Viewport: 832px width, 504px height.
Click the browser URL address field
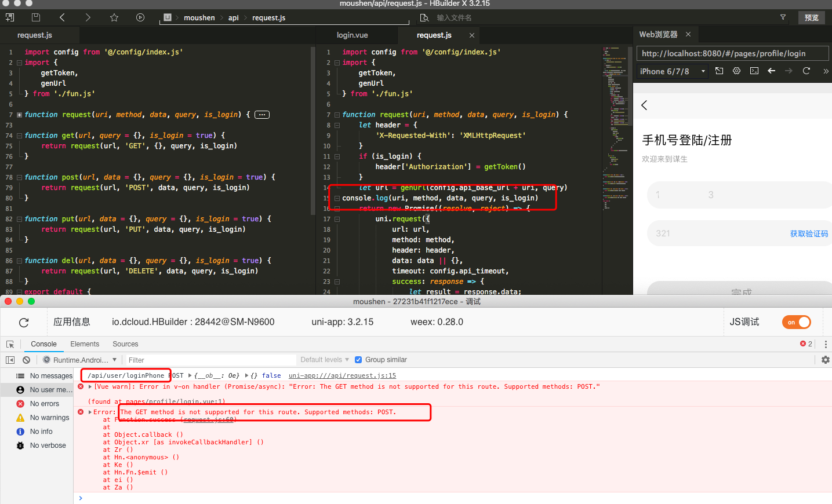point(732,53)
